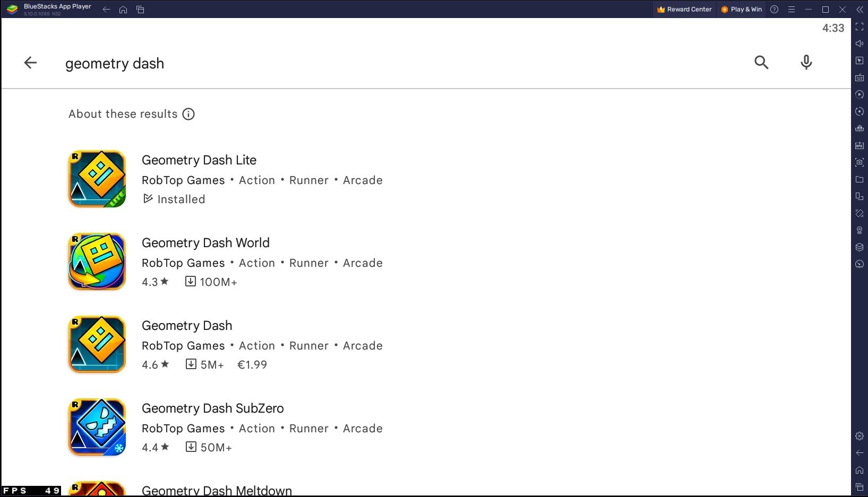Open keyboard game controls icon
This screenshot has width=868, height=497.
(860, 77)
